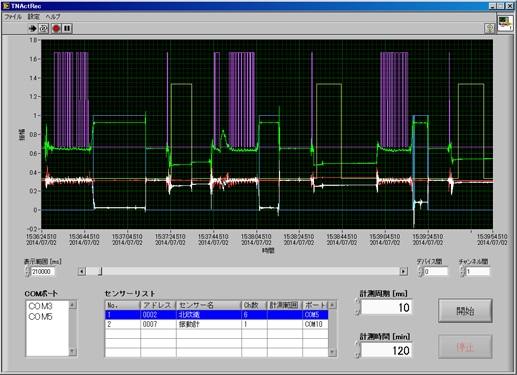The image size is (517, 375).
Task: Click the 計測周期 stepper arrows
Action: point(357,307)
